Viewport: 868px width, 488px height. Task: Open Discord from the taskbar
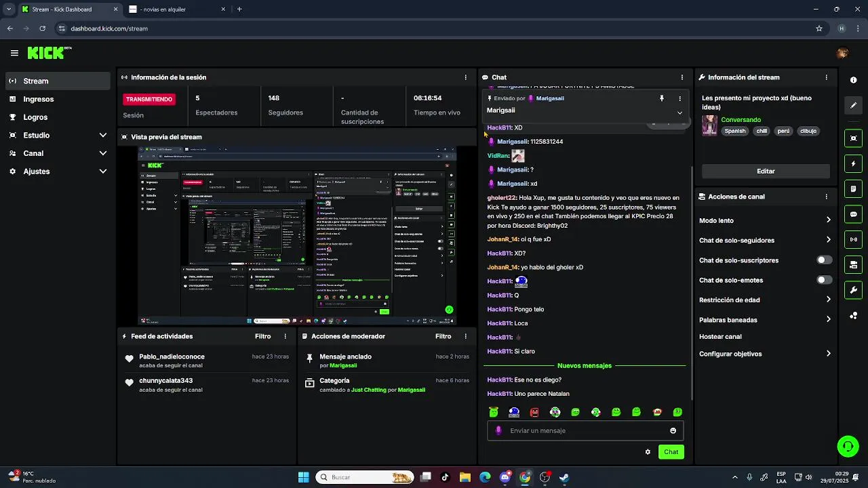click(505, 477)
